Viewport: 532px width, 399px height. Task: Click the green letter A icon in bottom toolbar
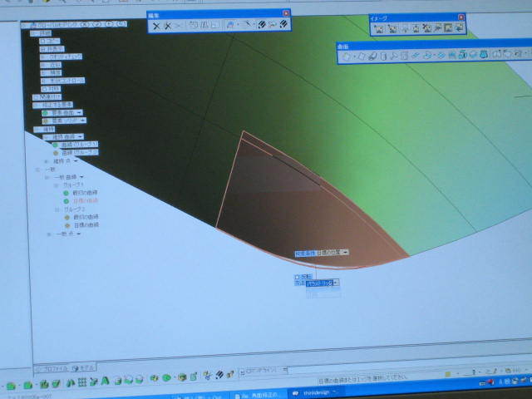pos(106,382)
